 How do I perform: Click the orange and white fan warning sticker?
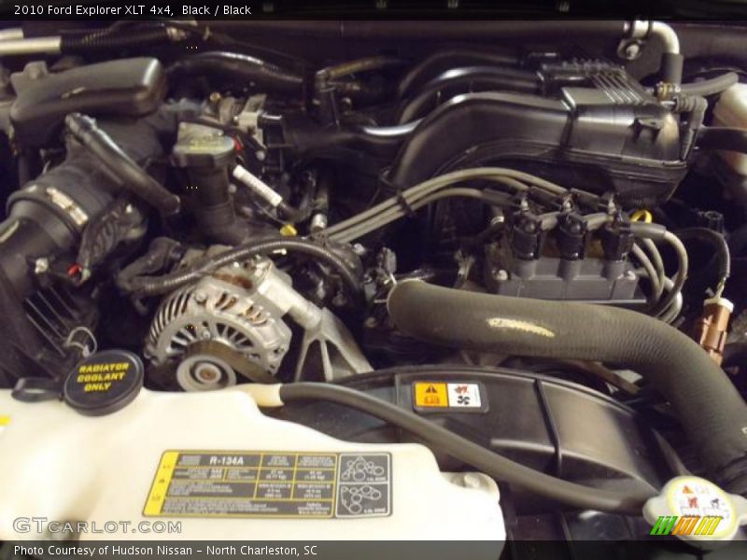click(449, 396)
